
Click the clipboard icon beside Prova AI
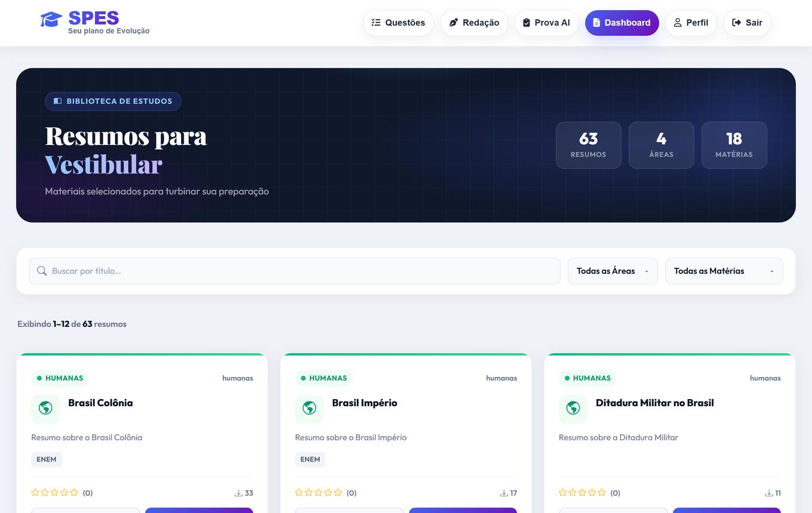(527, 23)
